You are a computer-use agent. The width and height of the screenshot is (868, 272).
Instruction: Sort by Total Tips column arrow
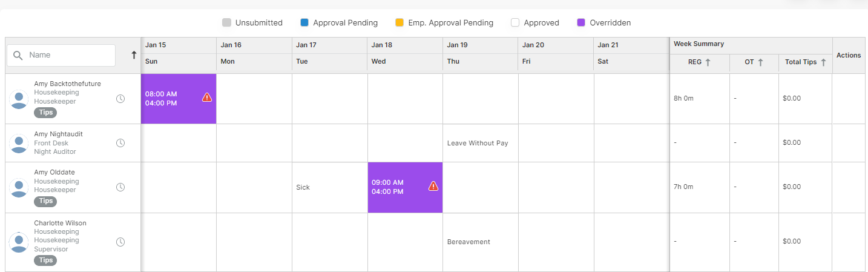(823, 62)
